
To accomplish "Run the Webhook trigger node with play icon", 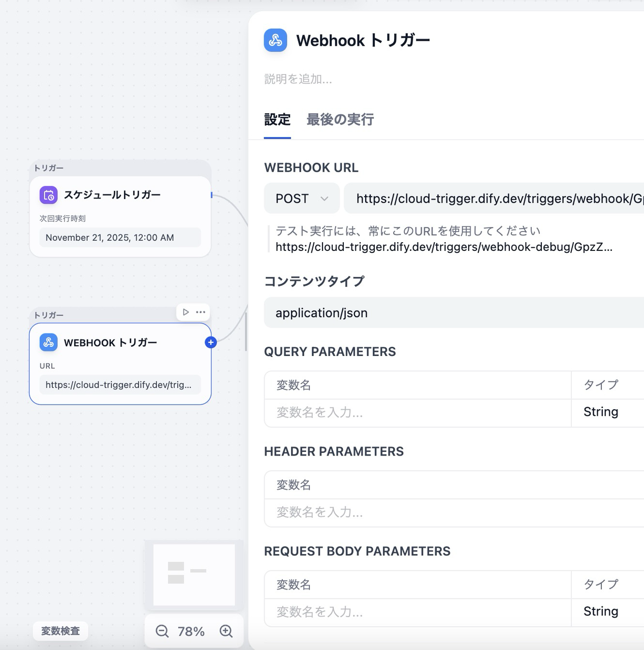I will [186, 312].
